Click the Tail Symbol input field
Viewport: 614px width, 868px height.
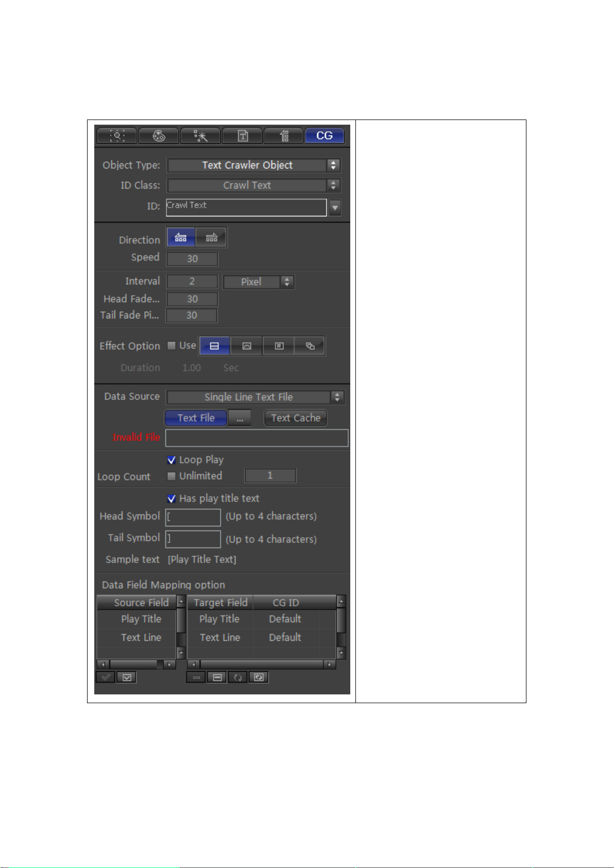(x=193, y=539)
